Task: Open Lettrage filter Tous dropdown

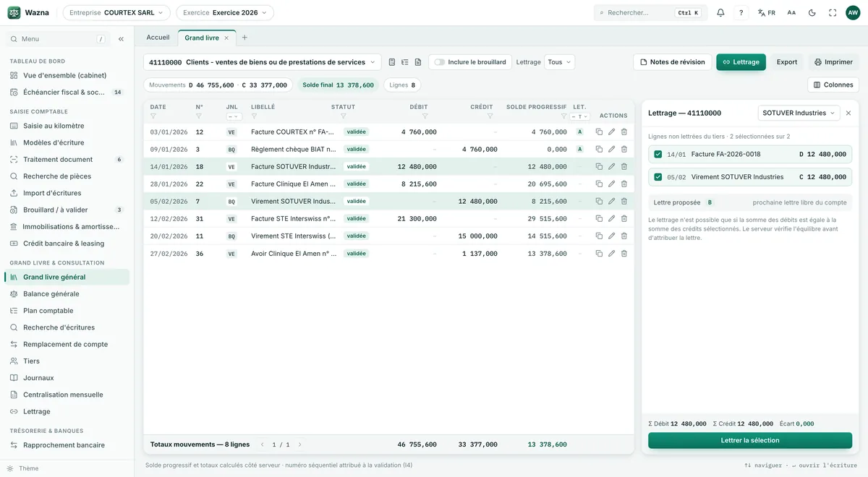Action: click(x=559, y=62)
